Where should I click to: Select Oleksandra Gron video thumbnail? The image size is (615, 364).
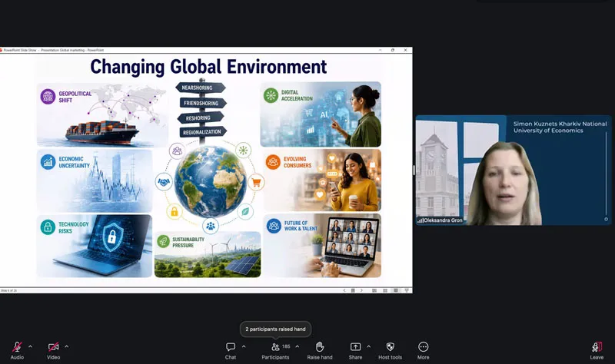point(514,170)
